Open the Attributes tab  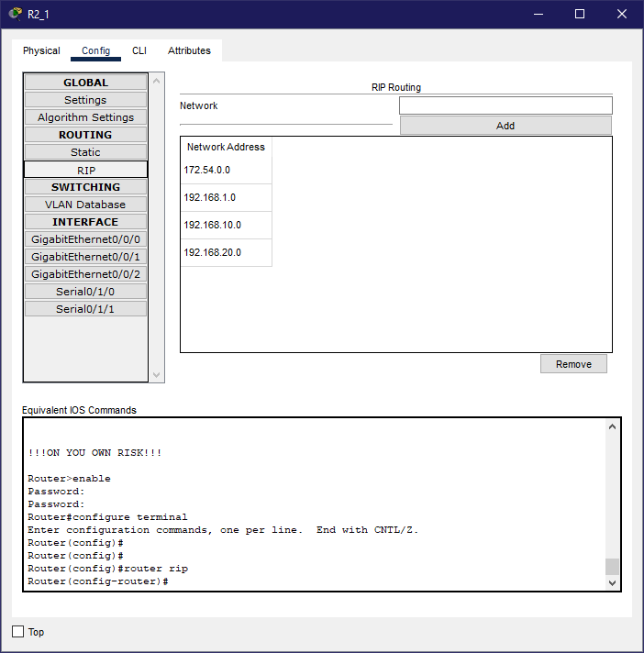189,50
